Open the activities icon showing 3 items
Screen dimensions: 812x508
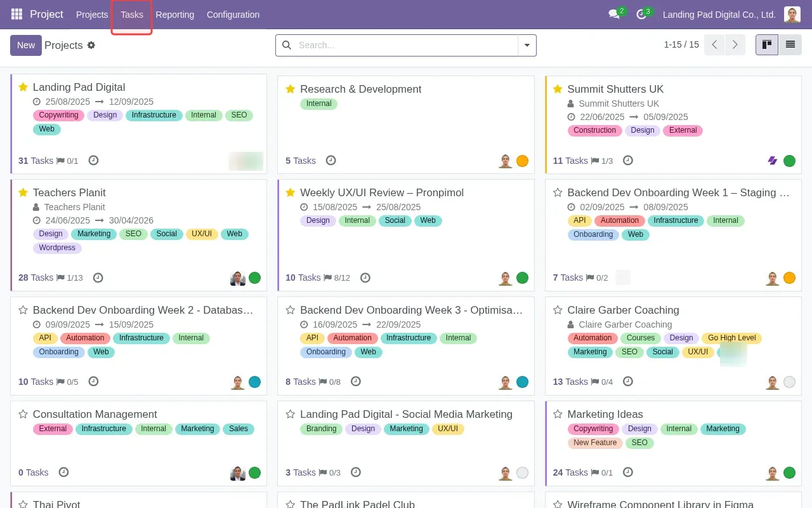(x=641, y=13)
